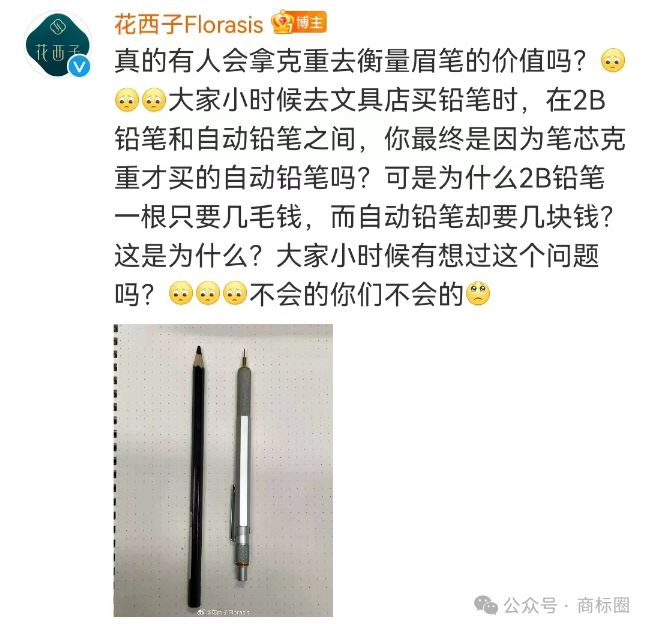This screenshot has width=653, height=624.
Task: Tap the orange 博主 badge
Action: click(x=310, y=22)
